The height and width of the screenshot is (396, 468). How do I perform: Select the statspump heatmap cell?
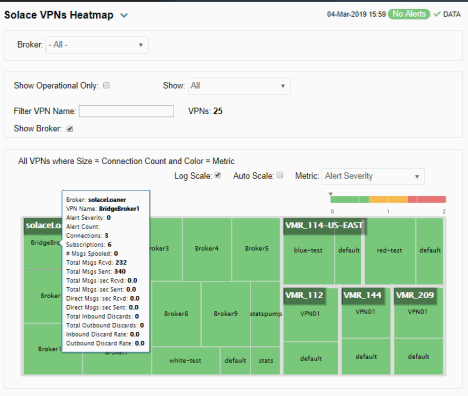[266, 314]
